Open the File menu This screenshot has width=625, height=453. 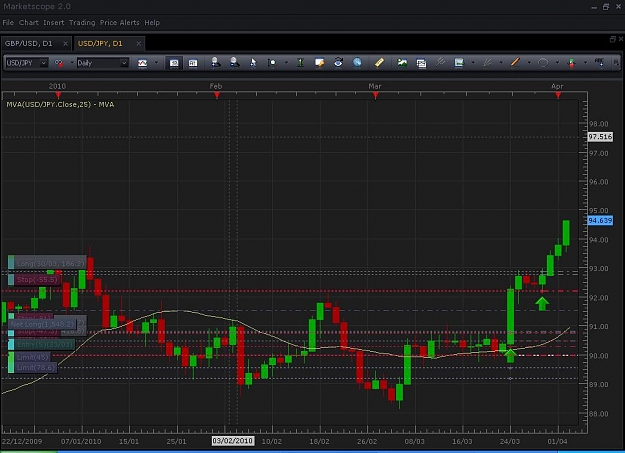[8, 23]
